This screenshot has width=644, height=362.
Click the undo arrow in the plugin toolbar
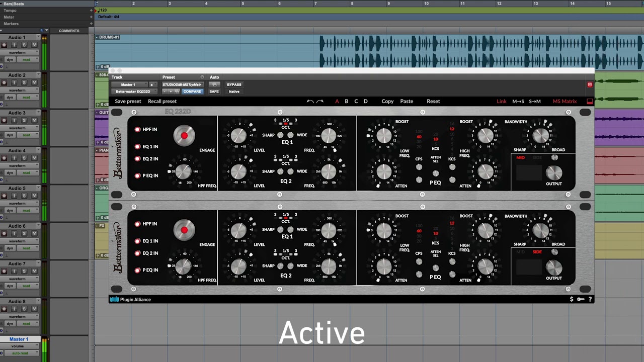pos(310,101)
